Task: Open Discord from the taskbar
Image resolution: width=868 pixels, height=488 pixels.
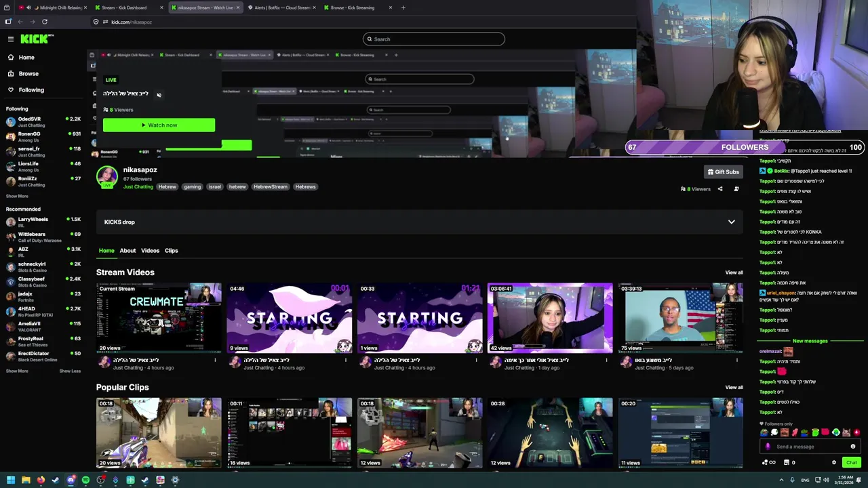Action: (x=71, y=480)
